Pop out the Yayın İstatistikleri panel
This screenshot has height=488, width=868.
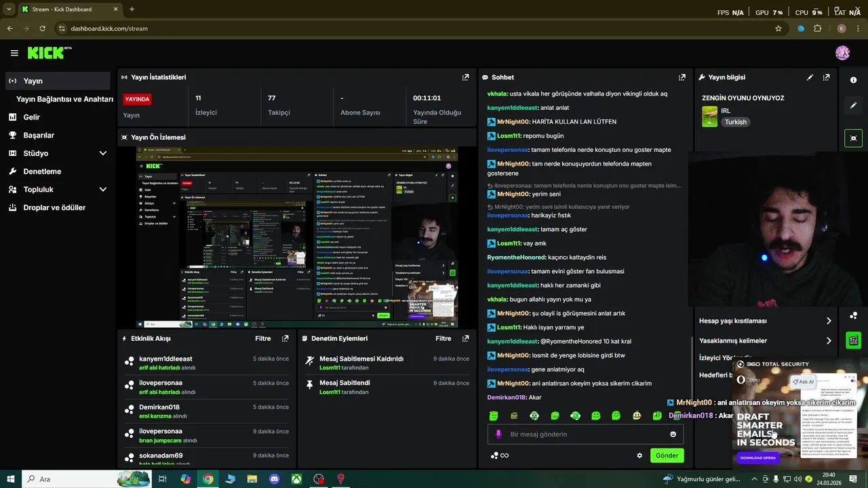pos(465,77)
